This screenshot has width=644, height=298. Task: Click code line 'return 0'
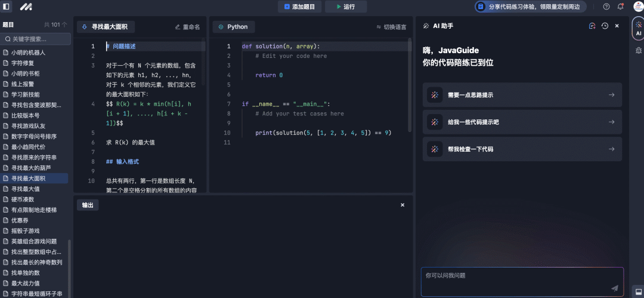pyautogui.click(x=269, y=75)
